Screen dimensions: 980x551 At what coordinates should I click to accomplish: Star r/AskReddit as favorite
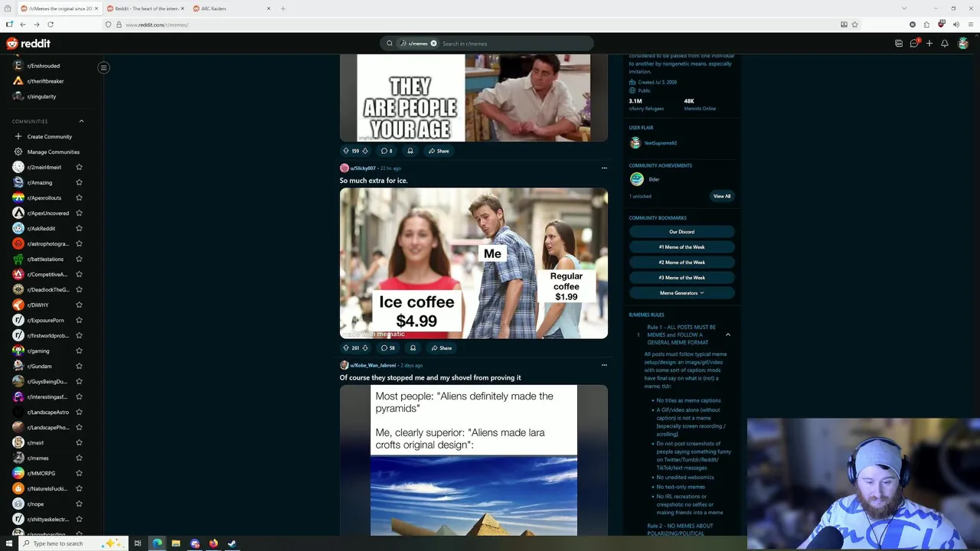[79, 228]
